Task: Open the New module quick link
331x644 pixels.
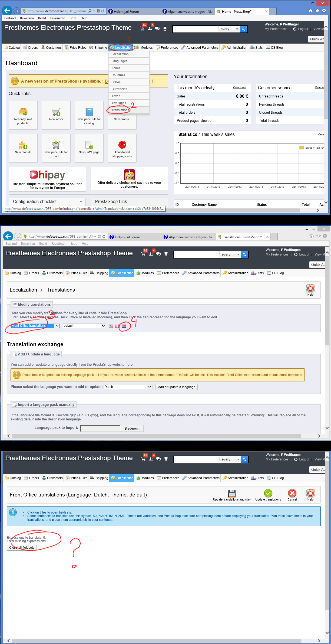Action: [x=23, y=148]
